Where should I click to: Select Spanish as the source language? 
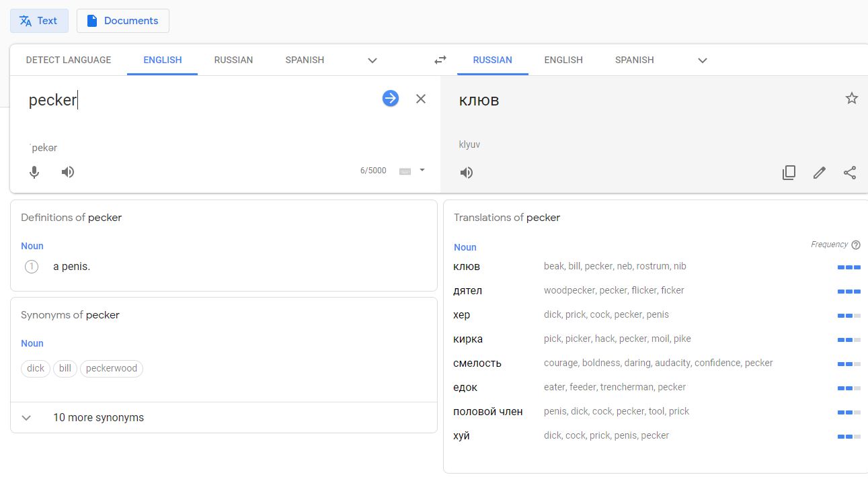click(305, 60)
